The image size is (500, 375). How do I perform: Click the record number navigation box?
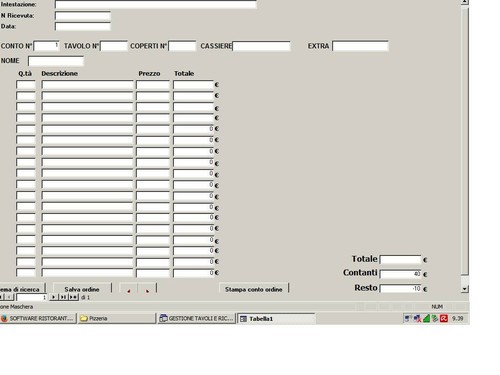point(32,297)
